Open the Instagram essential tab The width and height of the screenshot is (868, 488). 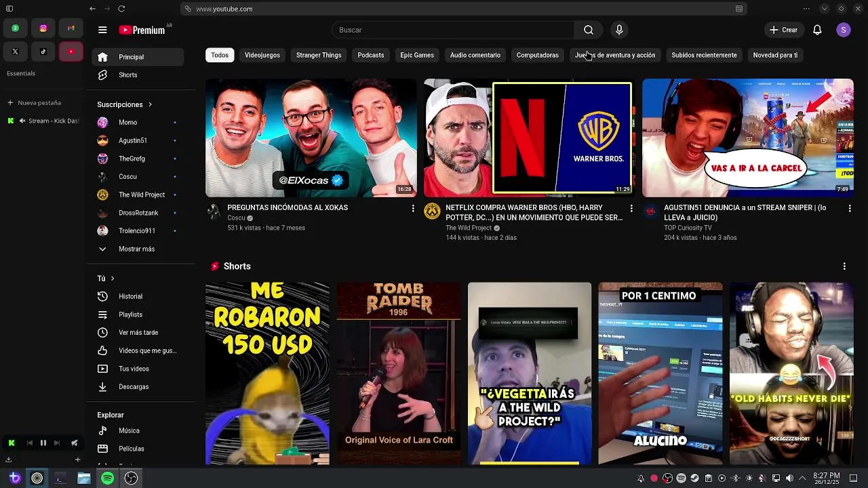43,28
